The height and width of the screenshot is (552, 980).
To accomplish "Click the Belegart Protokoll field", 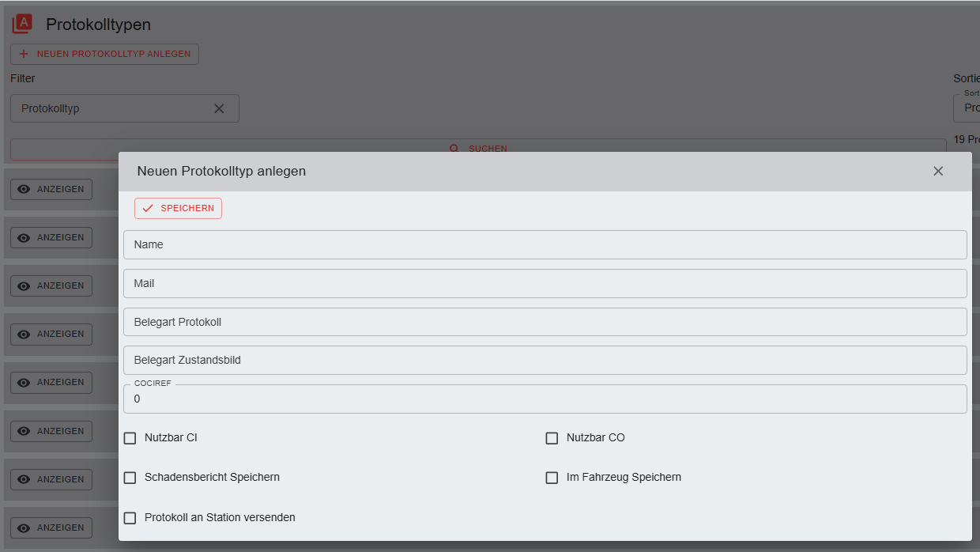I will pyautogui.click(x=545, y=322).
